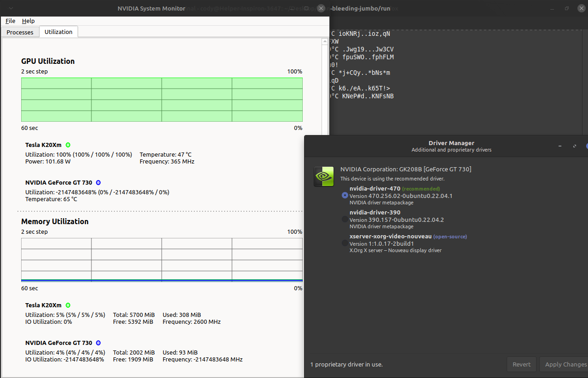Choose the xserver-xorg-video-nouveau radio button

(x=345, y=243)
